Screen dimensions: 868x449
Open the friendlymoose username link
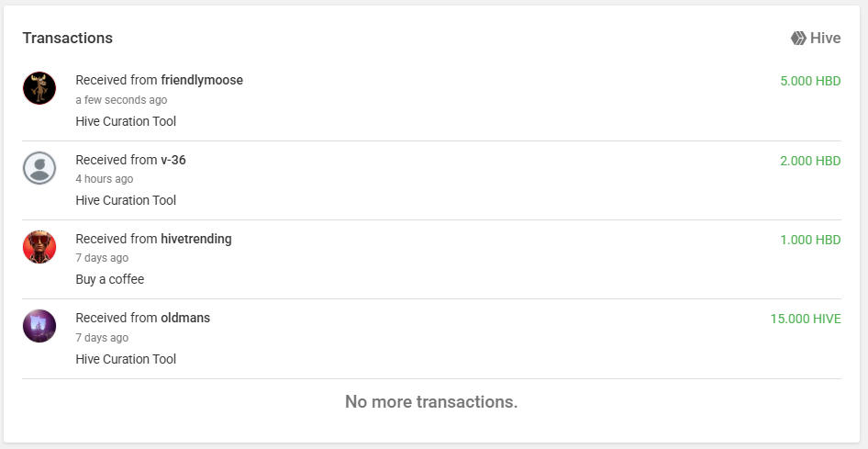(202, 80)
